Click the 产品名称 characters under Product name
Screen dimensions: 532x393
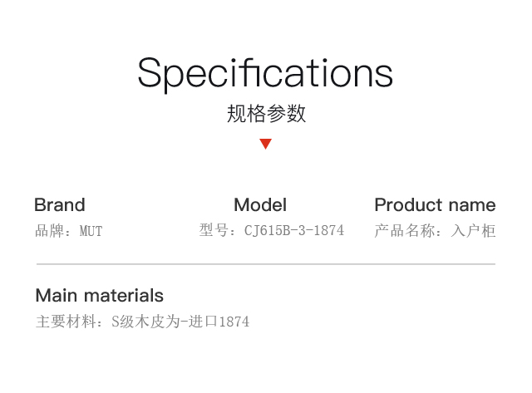click(405, 231)
